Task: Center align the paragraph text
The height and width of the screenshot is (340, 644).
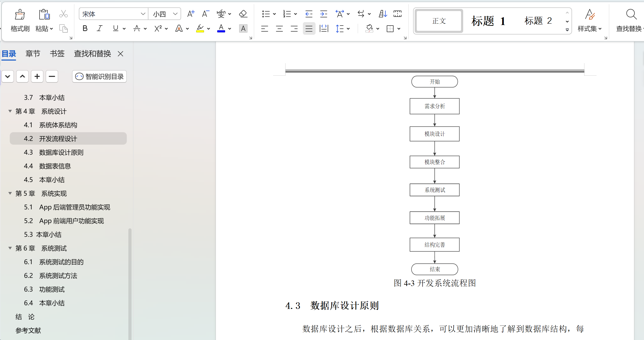Action: pos(279,28)
